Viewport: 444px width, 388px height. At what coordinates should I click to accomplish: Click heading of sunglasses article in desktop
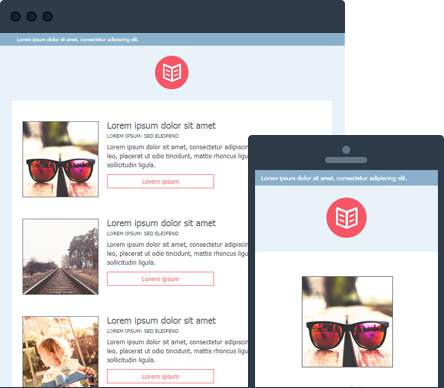161,126
